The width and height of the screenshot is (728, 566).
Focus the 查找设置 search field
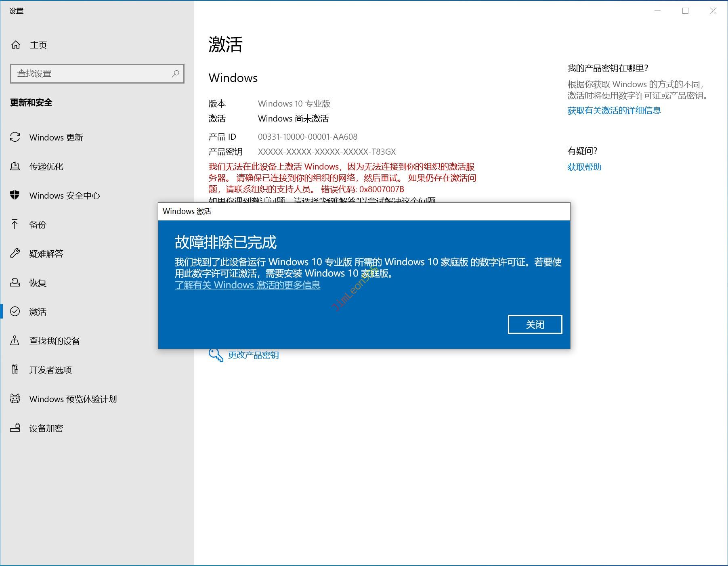[91, 73]
